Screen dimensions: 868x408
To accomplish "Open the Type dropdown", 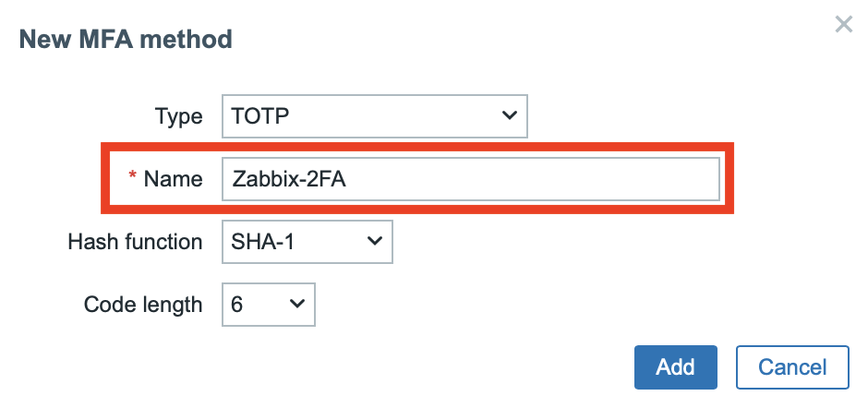I will pos(374,116).
